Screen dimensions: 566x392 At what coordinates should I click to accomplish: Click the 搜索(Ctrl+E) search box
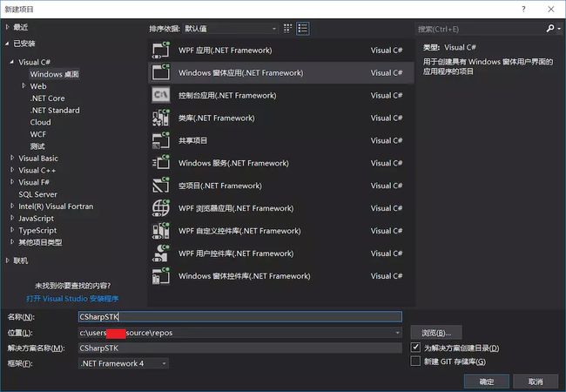point(480,29)
